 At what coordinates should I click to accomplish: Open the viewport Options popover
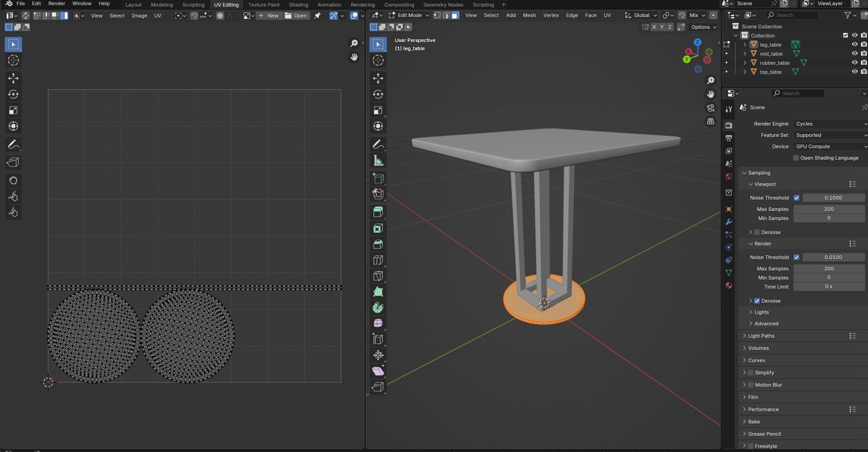click(x=703, y=27)
